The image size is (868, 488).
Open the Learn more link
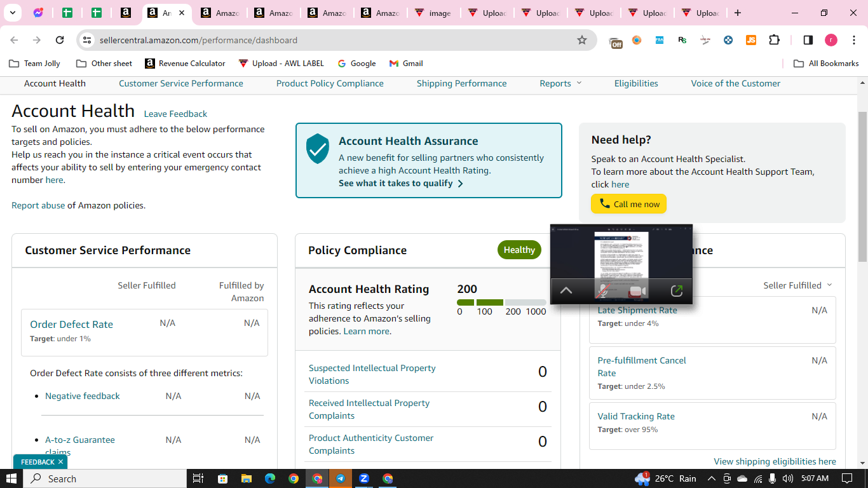coord(366,331)
